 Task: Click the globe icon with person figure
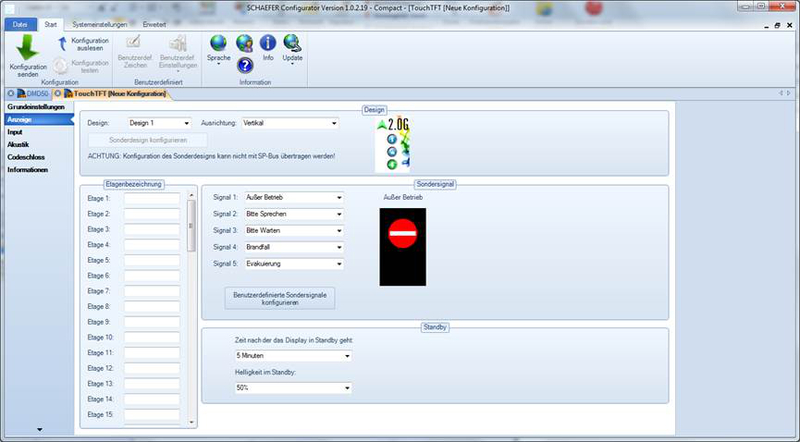click(244, 43)
